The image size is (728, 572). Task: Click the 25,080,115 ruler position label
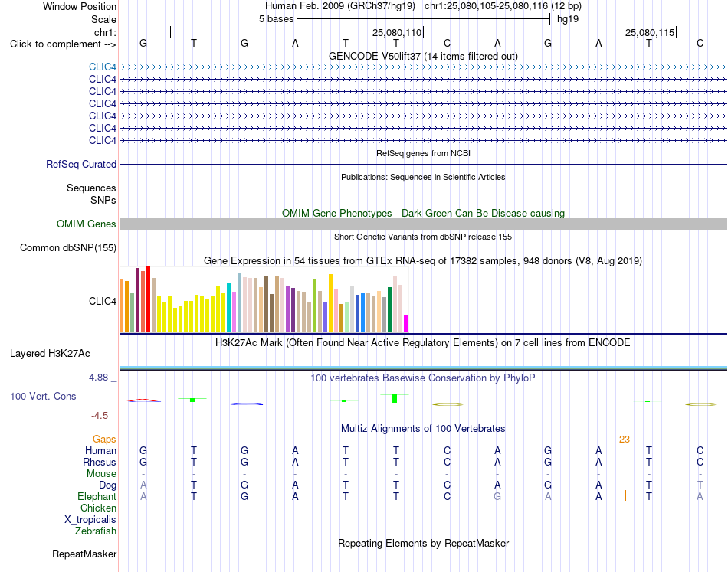pyautogui.click(x=650, y=32)
